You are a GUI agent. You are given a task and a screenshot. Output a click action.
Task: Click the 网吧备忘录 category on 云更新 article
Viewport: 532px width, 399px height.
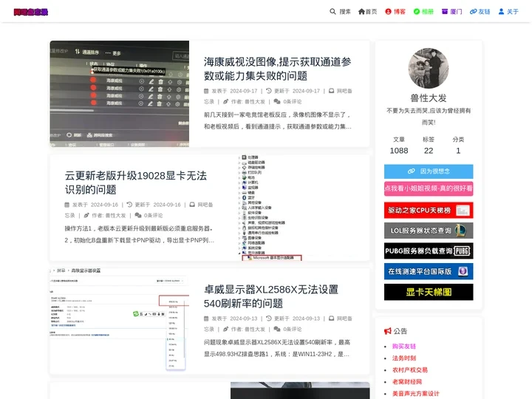tap(205, 205)
